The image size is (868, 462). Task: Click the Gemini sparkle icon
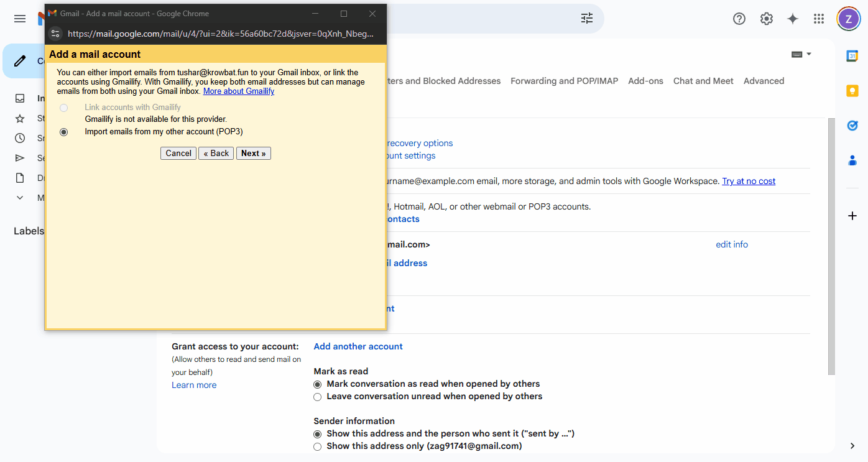coord(793,19)
